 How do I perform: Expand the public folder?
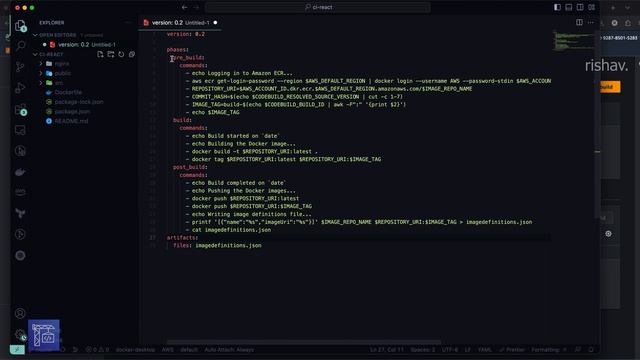point(41,73)
